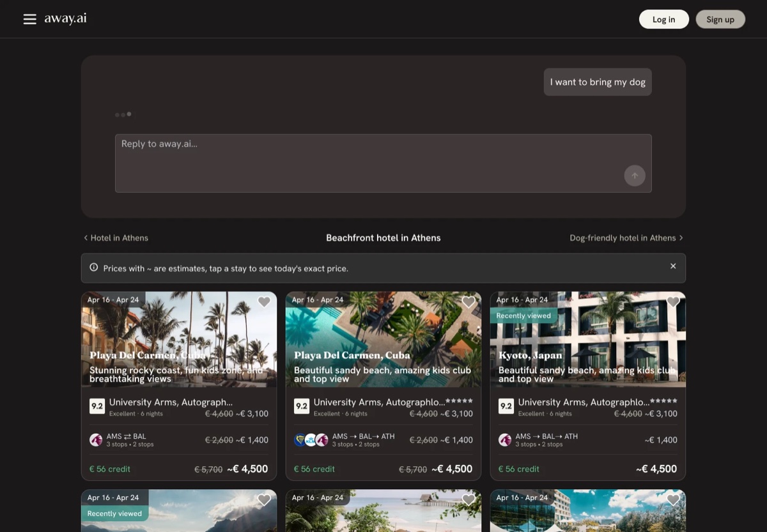This screenshot has width=767, height=532.
Task: Click the airline logo on the Kyoto, Japan card
Action: (505, 440)
